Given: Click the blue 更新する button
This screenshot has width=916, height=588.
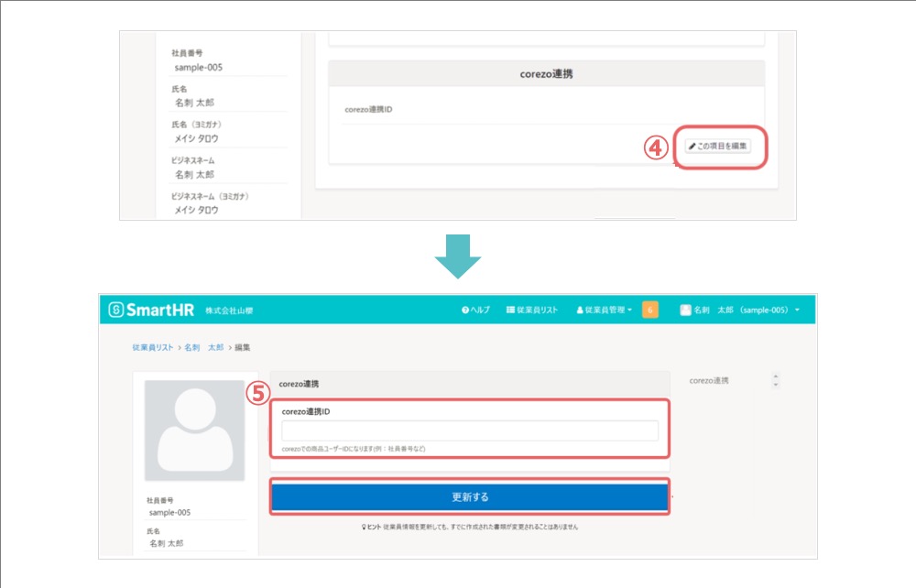Looking at the screenshot, I should [470, 497].
